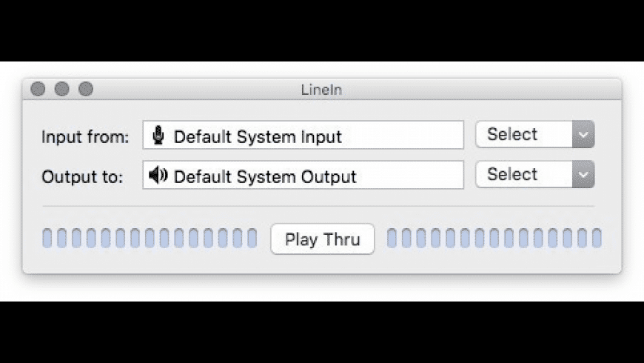The image size is (644, 363).
Task: Click the Default System Input field
Action: click(303, 135)
